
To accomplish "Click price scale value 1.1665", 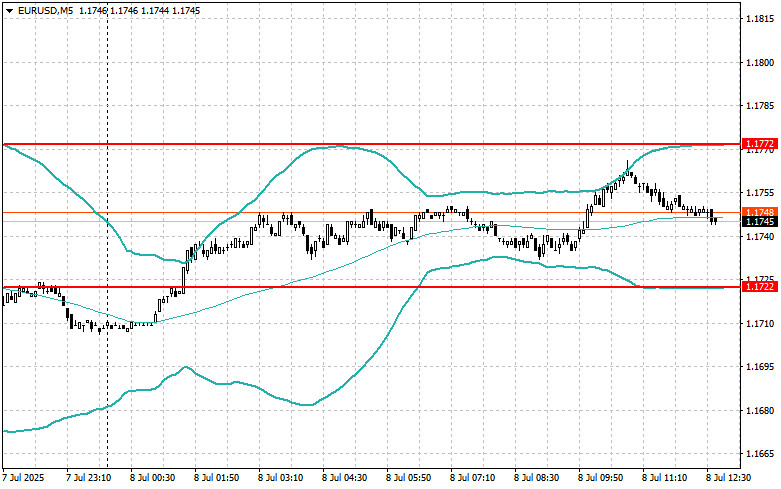I will coord(760,454).
